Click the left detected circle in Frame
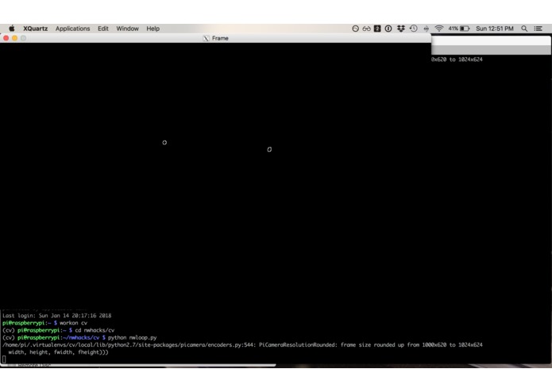The width and height of the screenshot is (552, 392). click(x=164, y=142)
